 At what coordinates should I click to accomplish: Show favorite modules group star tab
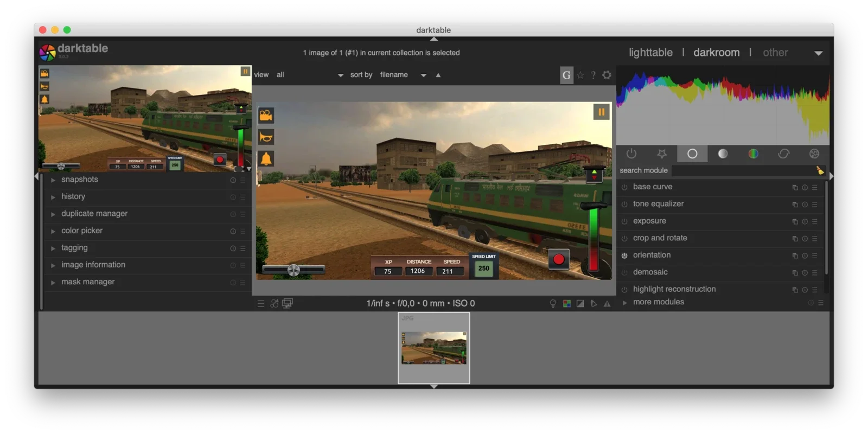(x=662, y=154)
